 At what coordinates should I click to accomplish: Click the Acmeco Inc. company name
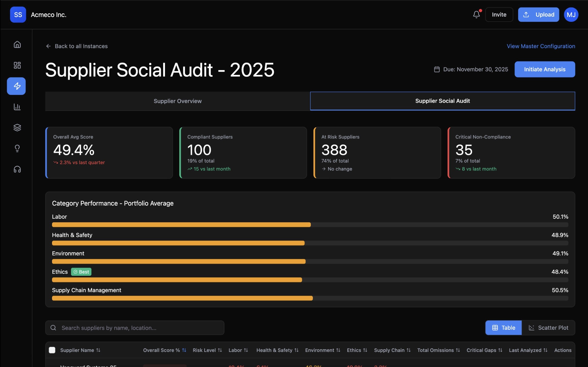[x=49, y=15]
